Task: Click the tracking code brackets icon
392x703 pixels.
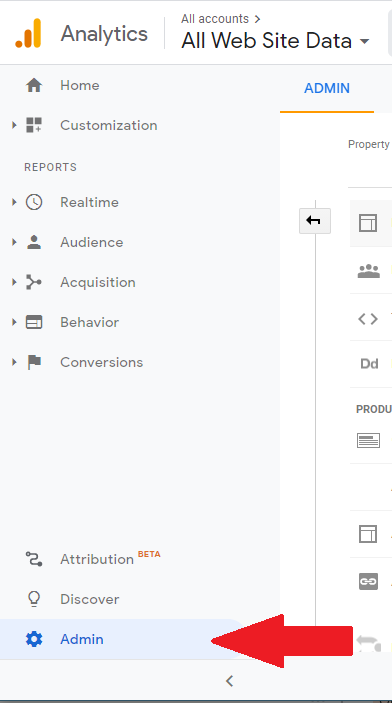Action: click(x=368, y=319)
